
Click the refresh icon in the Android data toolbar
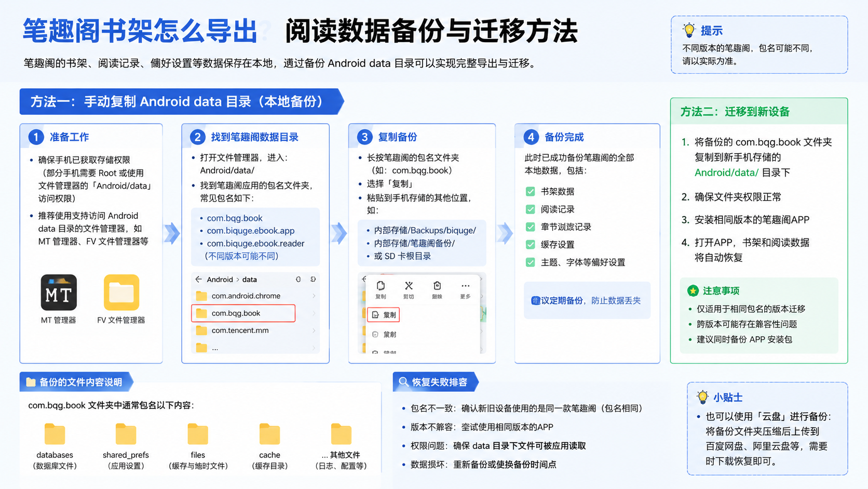click(x=299, y=280)
